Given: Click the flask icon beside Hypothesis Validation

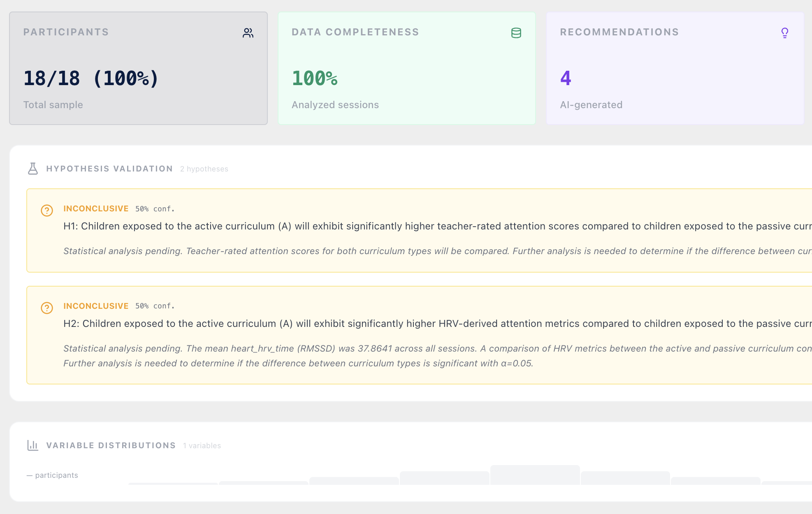Looking at the screenshot, I should 32,169.
